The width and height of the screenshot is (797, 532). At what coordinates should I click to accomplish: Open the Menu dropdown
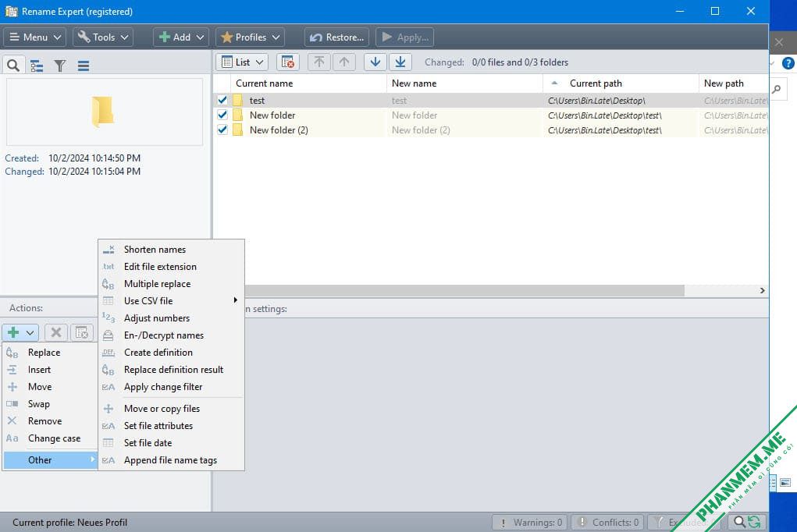pos(35,37)
